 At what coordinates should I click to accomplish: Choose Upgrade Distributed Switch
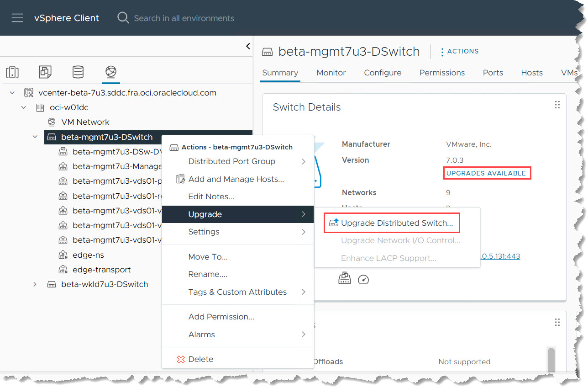397,223
